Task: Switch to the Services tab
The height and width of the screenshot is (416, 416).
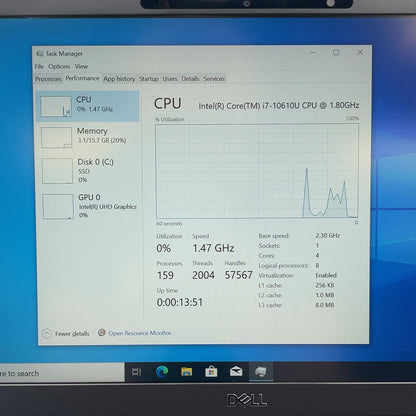Action: pyautogui.click(x=214, y=79)
